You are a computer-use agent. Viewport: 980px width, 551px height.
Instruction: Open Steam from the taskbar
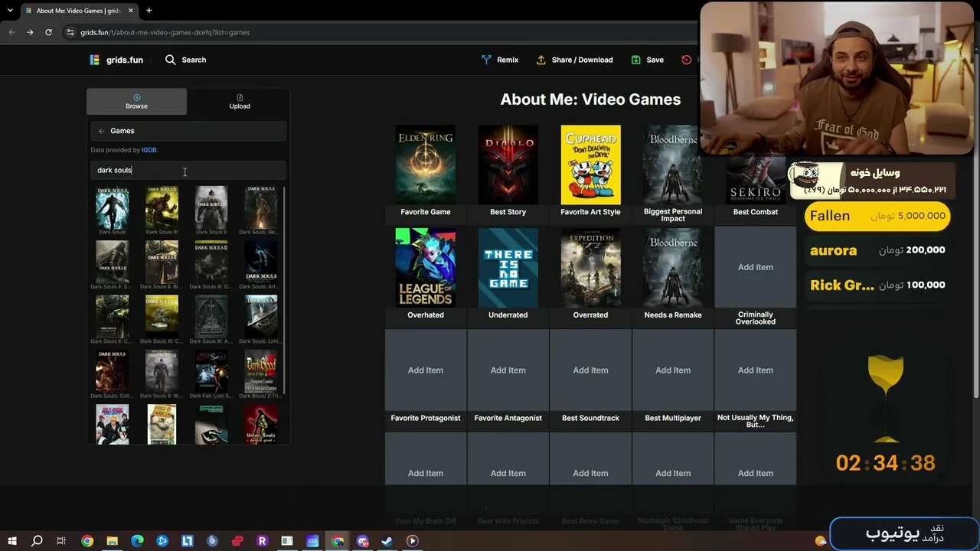(x=387, y=541)
